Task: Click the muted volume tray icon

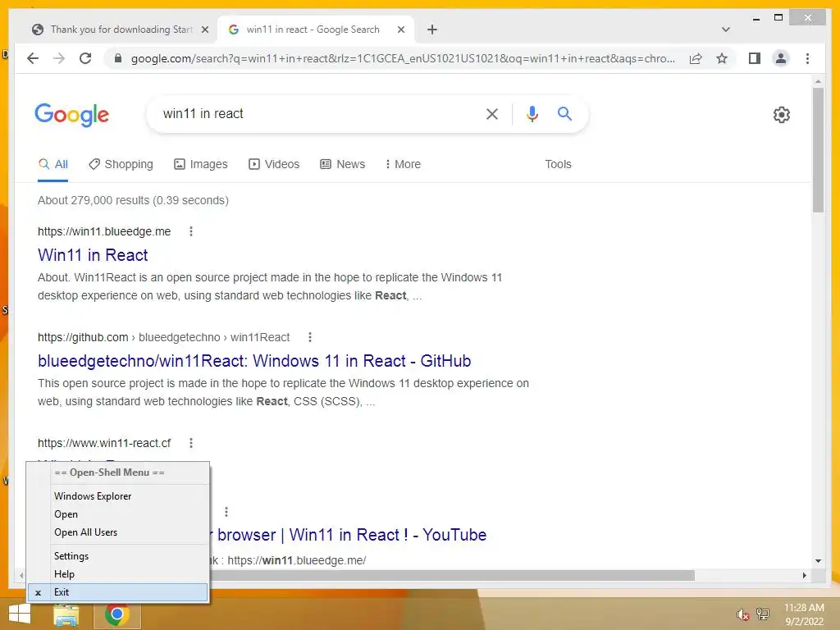Action: click(x=742, y=614)
